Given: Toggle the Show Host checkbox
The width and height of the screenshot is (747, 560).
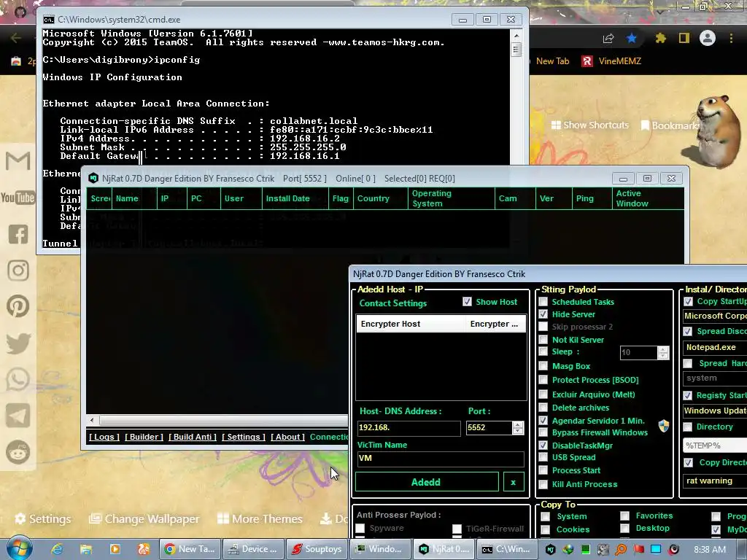Looking at the screenshot, I should coord(467,302).
